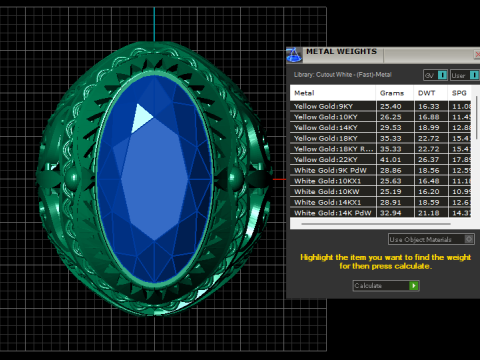Screen dimensions: 480x360
Task: Sort by the Grams column header
Action: point(395,93)
